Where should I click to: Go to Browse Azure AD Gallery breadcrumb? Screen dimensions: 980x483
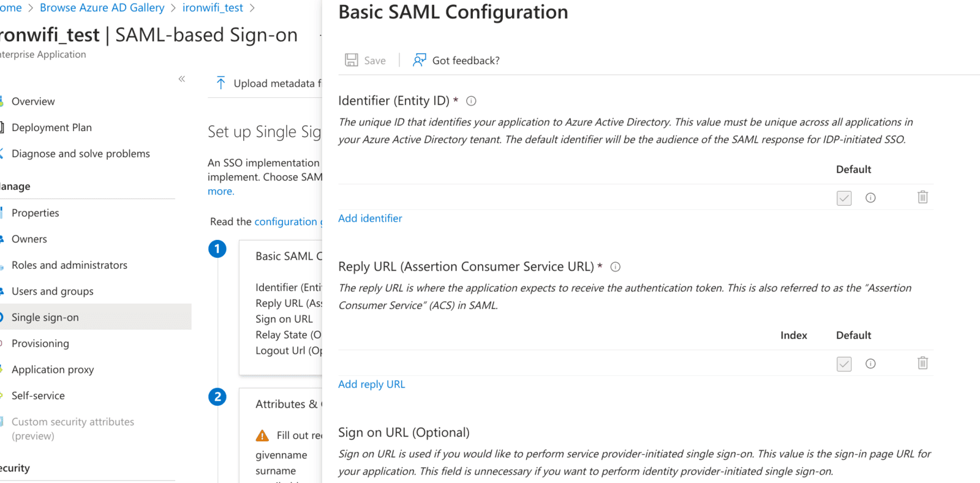pos(102,8)
